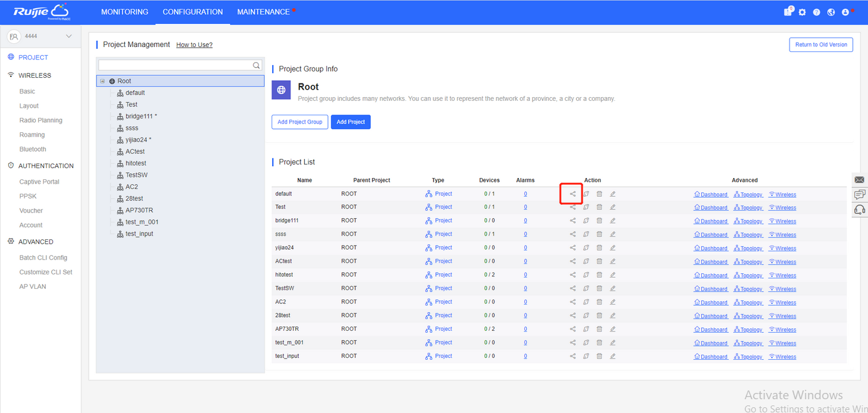
Task: Open settings gear in top bar
Action: (x=802, y=12)
